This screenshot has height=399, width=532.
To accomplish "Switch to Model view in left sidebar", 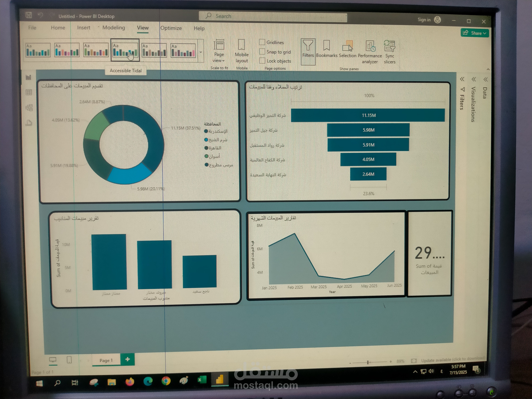I will pyautogui.click(x=29, y=107).
